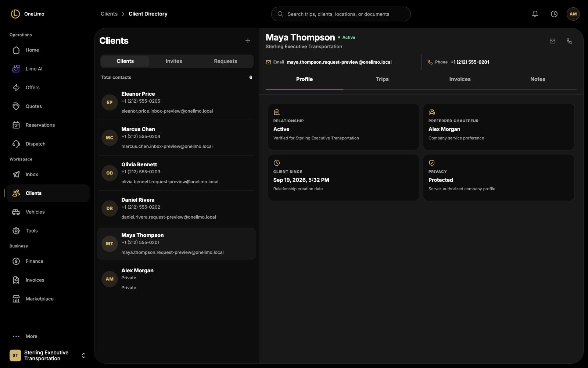This screenshot has width=588, height=368.
Task: Select Olivia Bennett in client list
Action: click(176, 173)
